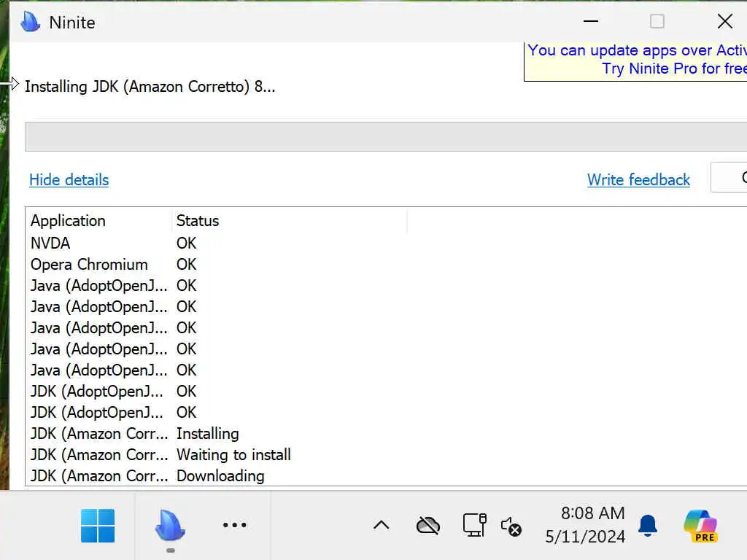The image size is (747, 560).
Task: Click the Hide details link
Action: click(69, 180)
